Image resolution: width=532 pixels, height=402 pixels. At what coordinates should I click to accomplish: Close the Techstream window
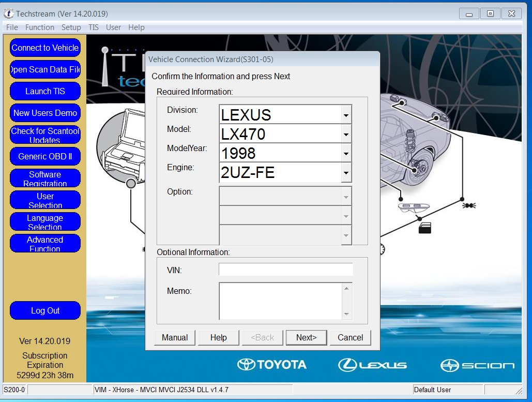(x=512, y=13)
